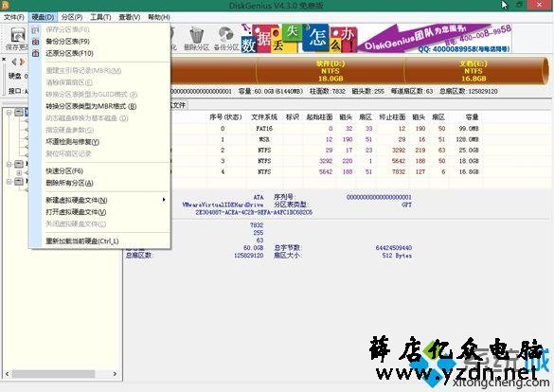
Task: Open the 文件(F) menu
Action: (x=14, y=17)
